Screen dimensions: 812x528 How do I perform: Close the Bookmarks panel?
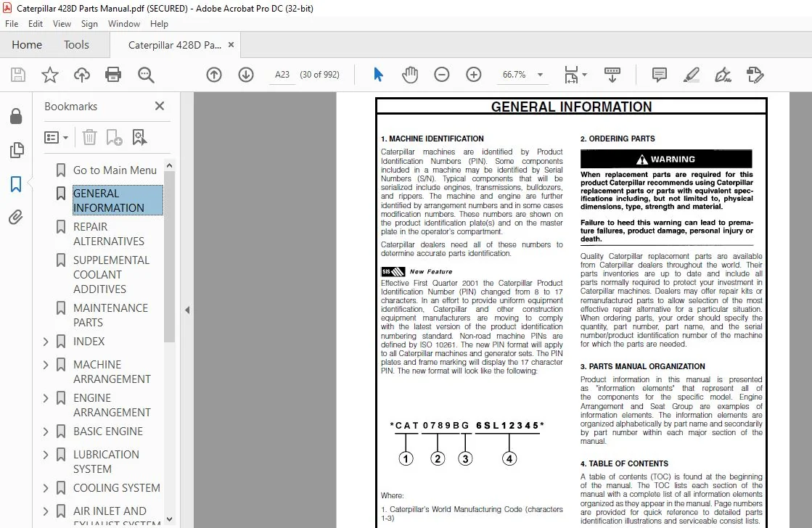[160, 106]
